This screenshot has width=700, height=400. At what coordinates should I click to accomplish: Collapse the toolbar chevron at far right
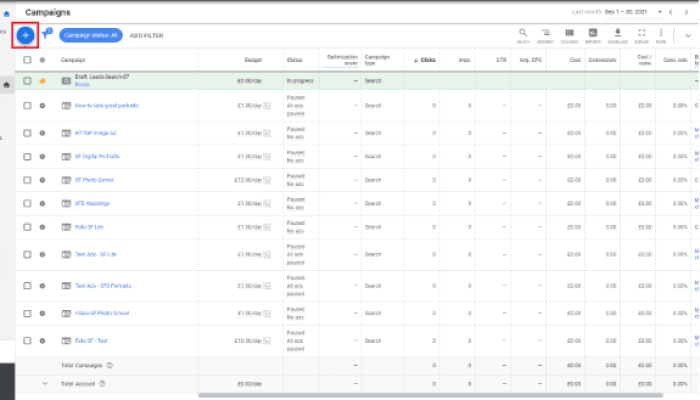click(x=688, y=36)
